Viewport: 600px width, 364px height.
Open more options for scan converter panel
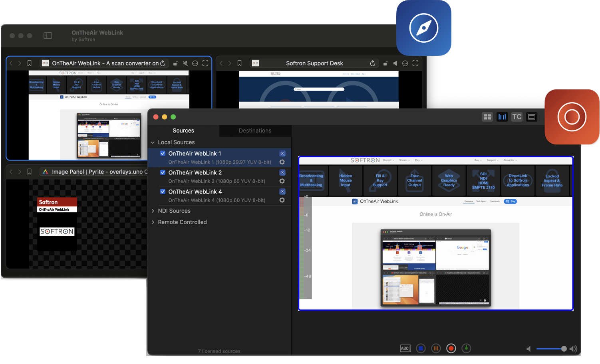click(x=195, y=63)
